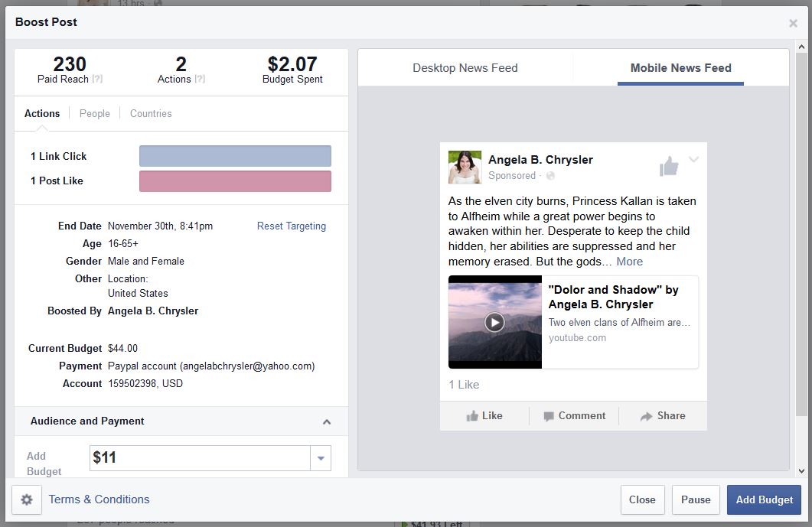Comment on the sponsored post preview
Image resolution: width=812 pixels, height=527 pixels.
click(x=574, y=415)
